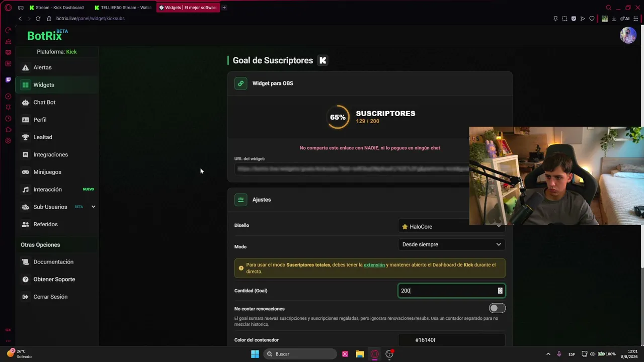644x362 pixels.
Task: Click the Ajustes sliders icon
Action: [x=240, y=200]
